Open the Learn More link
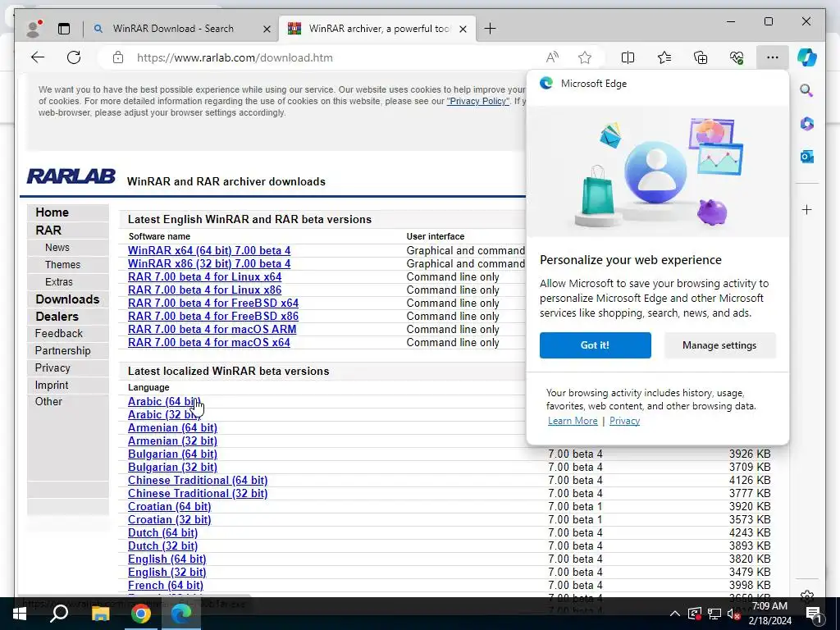The image size is (840, 630). click(x=573, y=421)
